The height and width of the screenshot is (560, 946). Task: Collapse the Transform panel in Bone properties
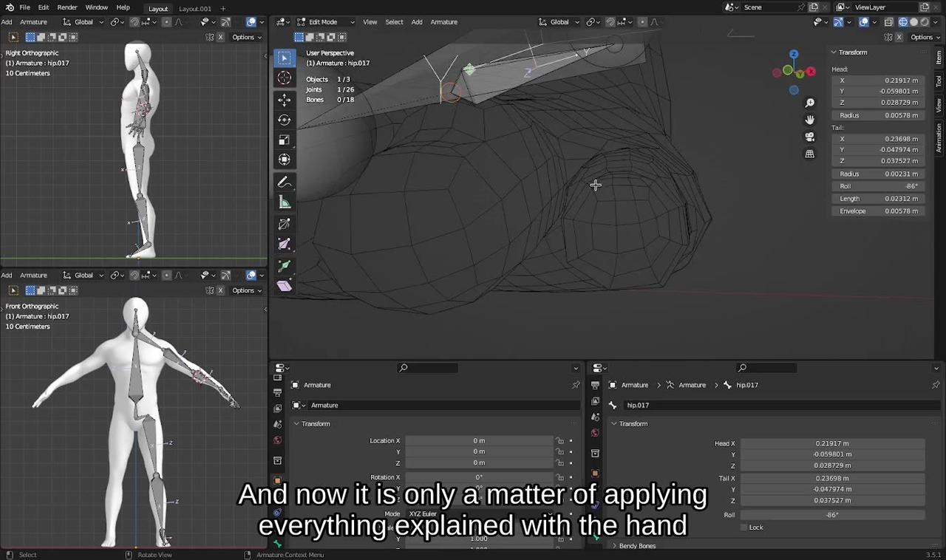click(x=633, y=423)
